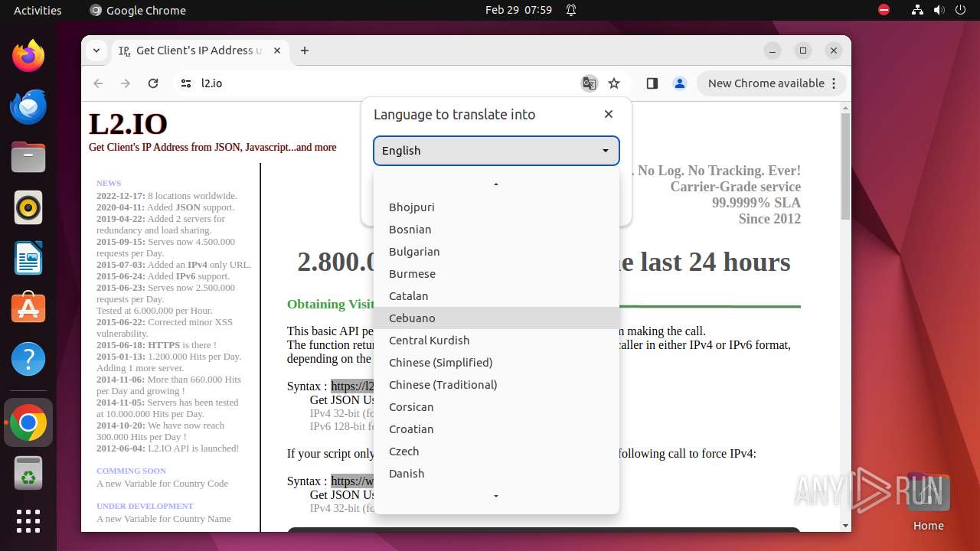This screenshot has height=551, width=980.
Task: Open Rhythmbox music player in dock
Action: click(28, 207)
